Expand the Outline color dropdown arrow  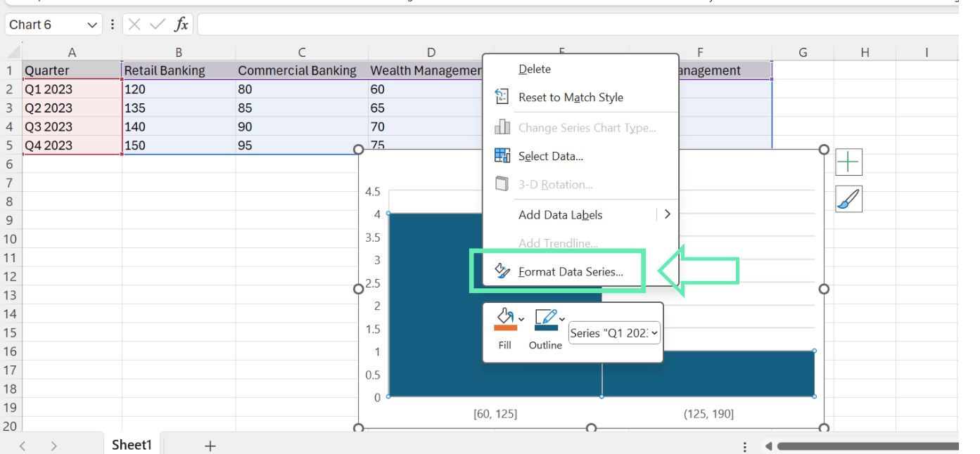(x=562, y=319)
